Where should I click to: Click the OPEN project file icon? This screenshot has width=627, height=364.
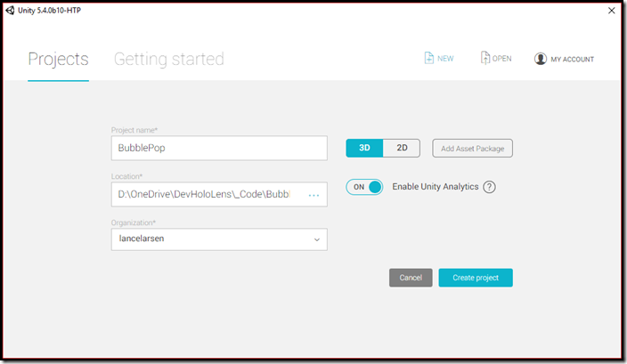point(484,58)
